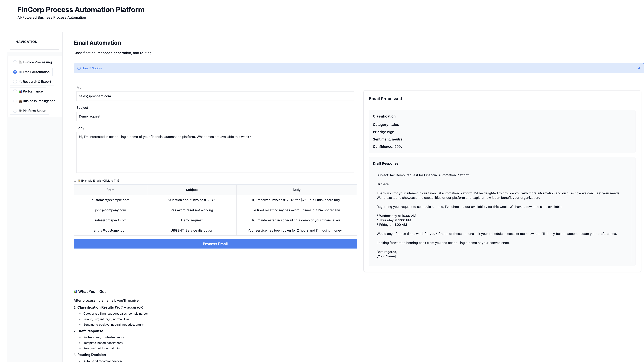Click the Email Automation envelope icon

pos(20,72)
